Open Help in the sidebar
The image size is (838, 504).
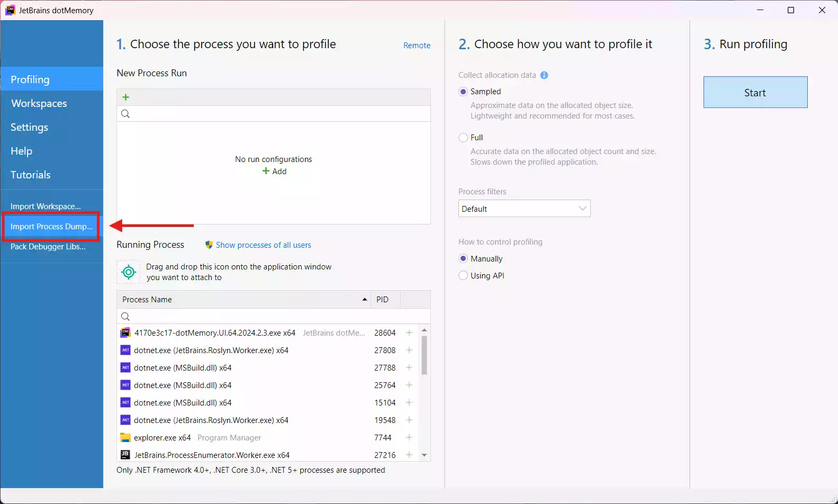coord(52,151)
